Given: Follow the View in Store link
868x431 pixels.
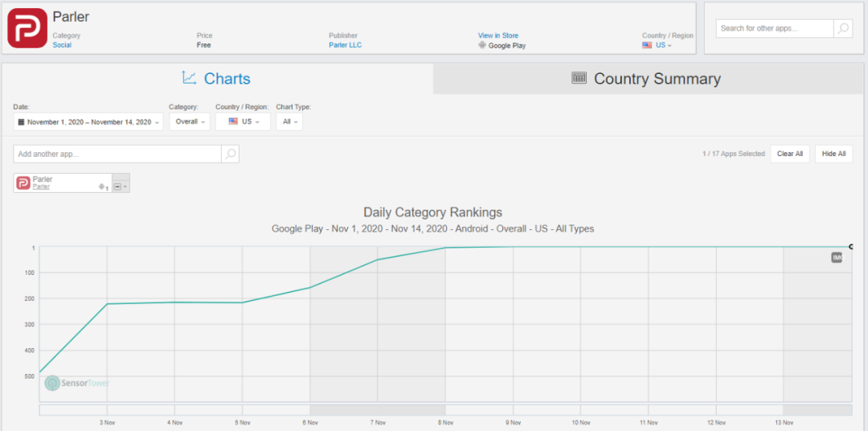Looking at the screenshot, I should pyautogui.click(x=498, y=35).
